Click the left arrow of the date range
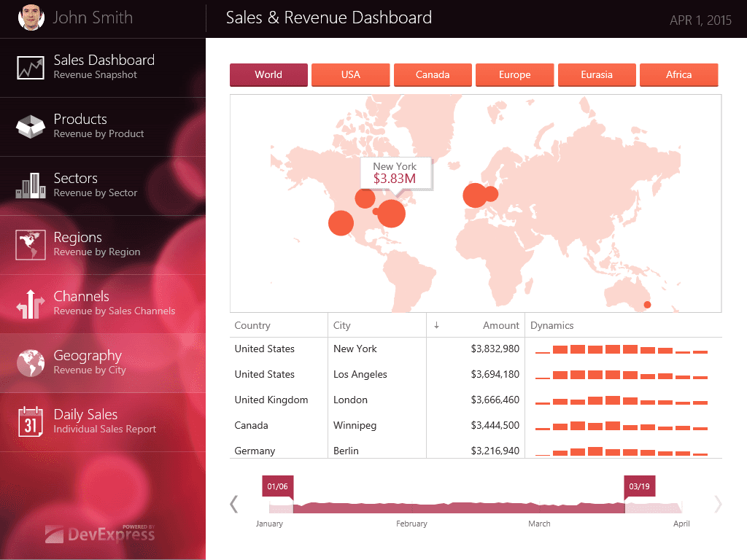The image size is (747, 560). 234,505
